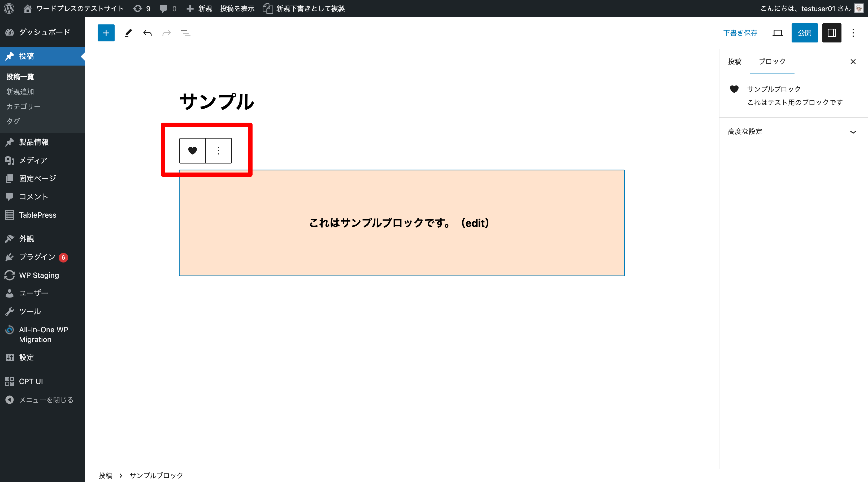Open the site home ワードプレスのテストサイト link

coord(74,8)
